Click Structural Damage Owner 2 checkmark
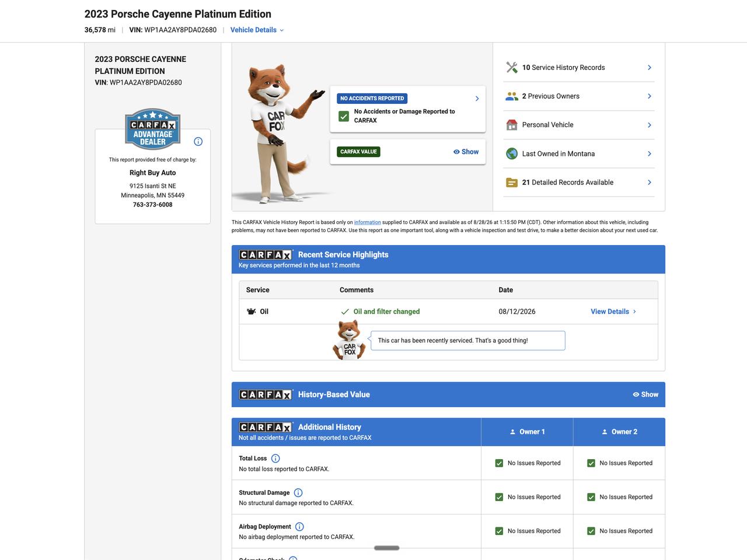Viewport: 747px width, 560px height. tap(591, 497)
